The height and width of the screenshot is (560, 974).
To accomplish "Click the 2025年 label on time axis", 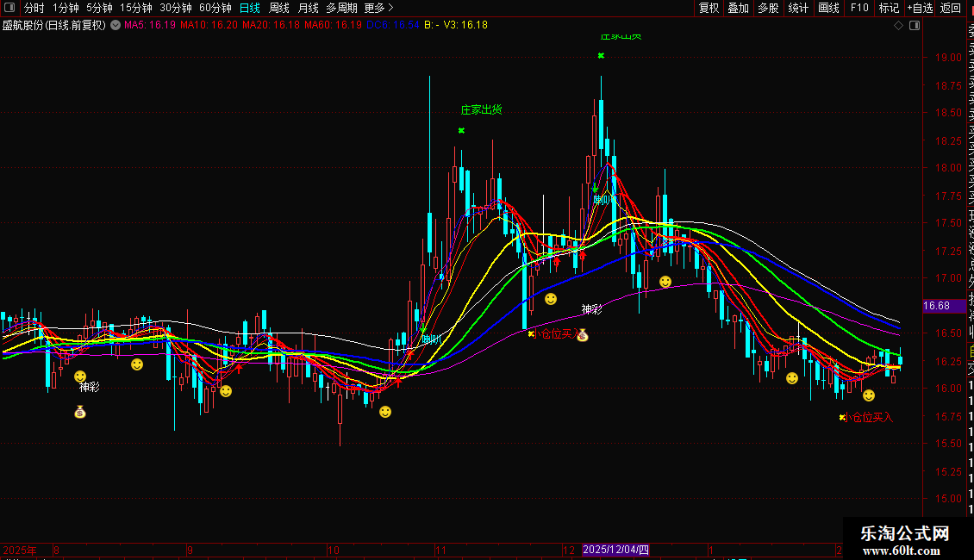I will [x=19, y=550].
